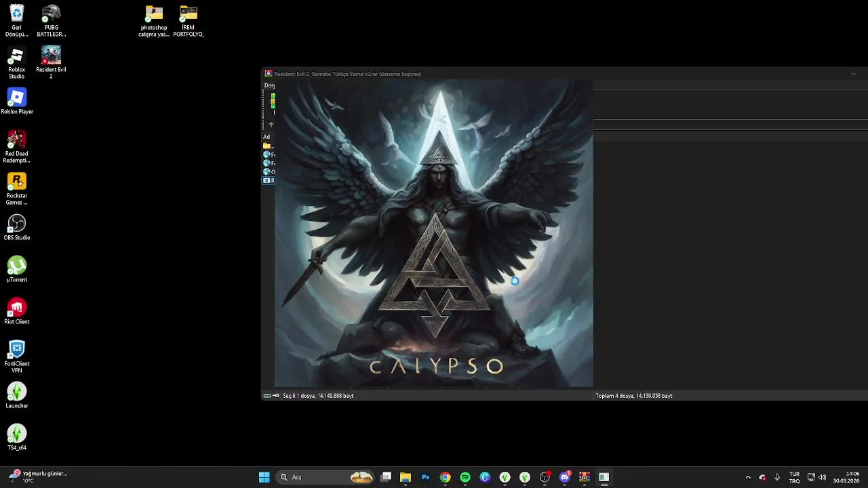Click the 'Seçili 1 dosya, 14.149.888 bayt' status text
The image size is (868, 488).
(318, 396)
